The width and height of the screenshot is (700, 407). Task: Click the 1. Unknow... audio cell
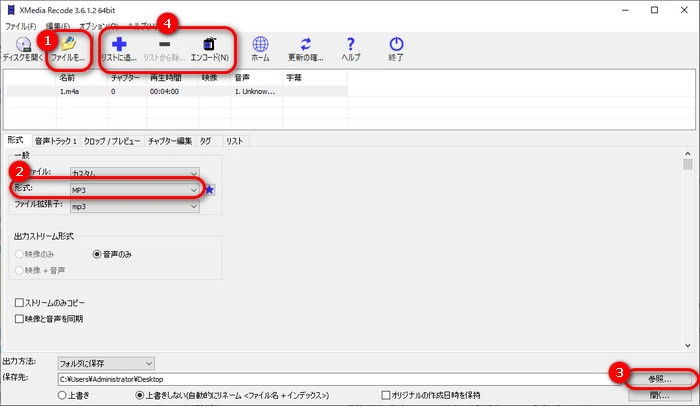pyautogui.click(x=255, y=91)
